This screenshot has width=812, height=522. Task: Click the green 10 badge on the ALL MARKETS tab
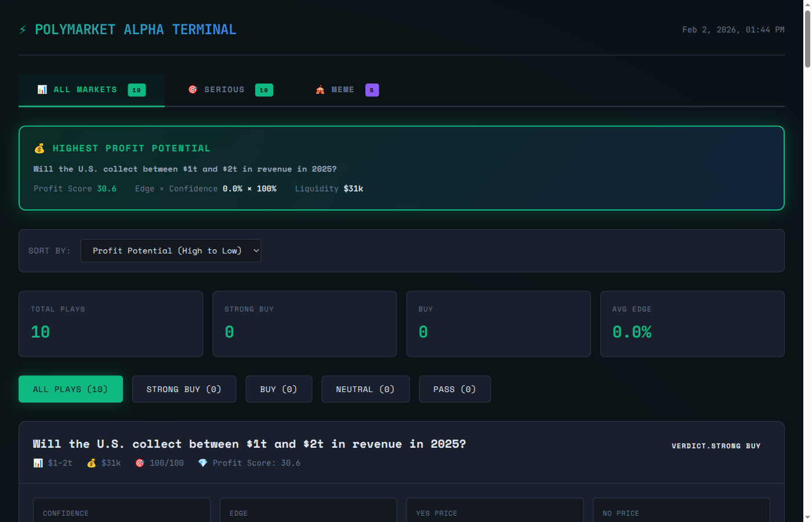point(136,90)
